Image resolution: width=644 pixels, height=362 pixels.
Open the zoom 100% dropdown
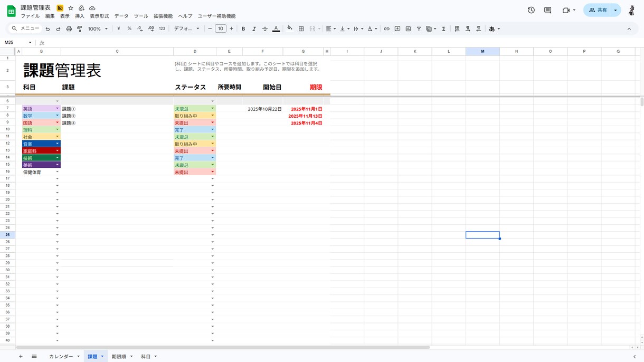coord(98,29)
